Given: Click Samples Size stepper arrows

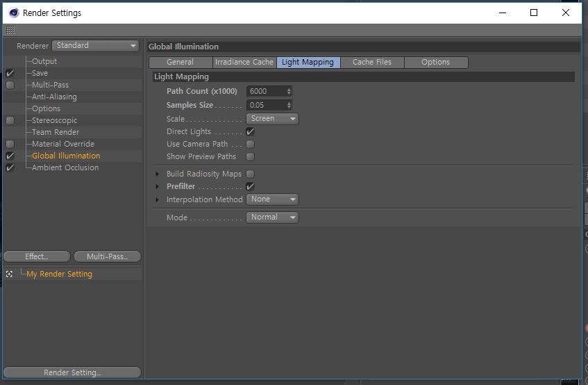Looking at the screenshot, I should (289, 105).
